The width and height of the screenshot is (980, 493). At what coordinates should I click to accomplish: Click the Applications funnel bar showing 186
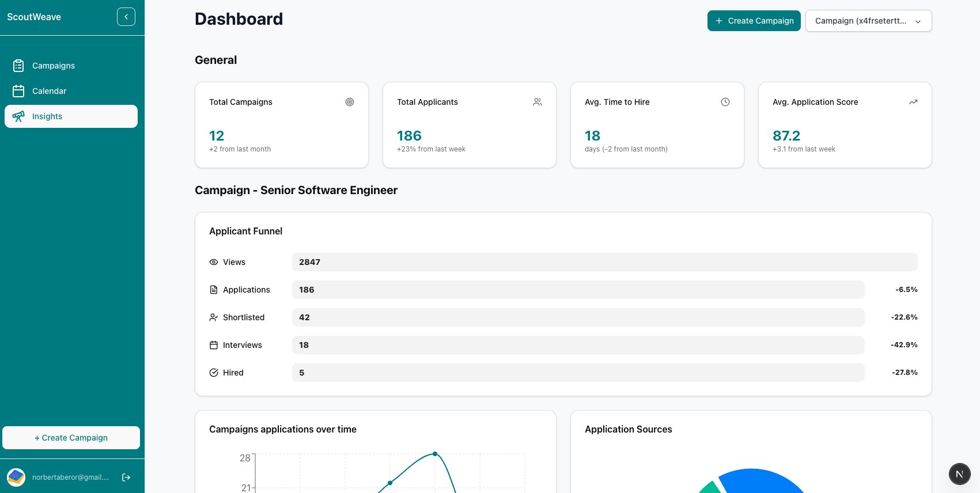point(578,290)
